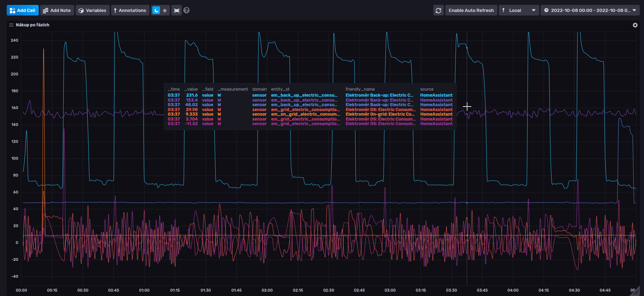Open the help question mark icon
The image size is (644, 296).
pos(186,10)
